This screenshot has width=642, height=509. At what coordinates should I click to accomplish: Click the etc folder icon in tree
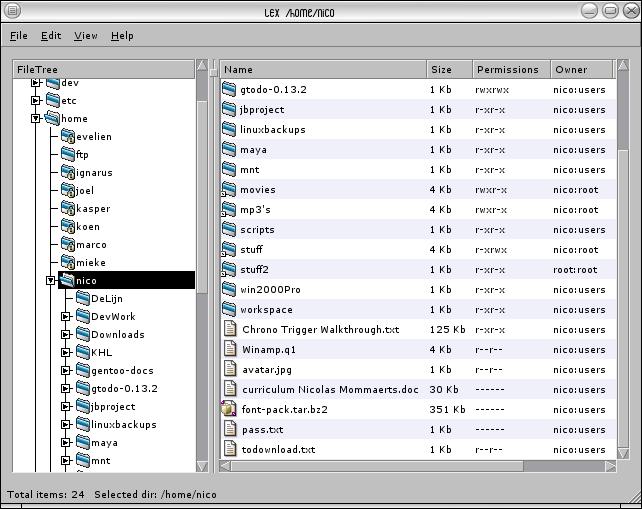[x=52, y=100]
